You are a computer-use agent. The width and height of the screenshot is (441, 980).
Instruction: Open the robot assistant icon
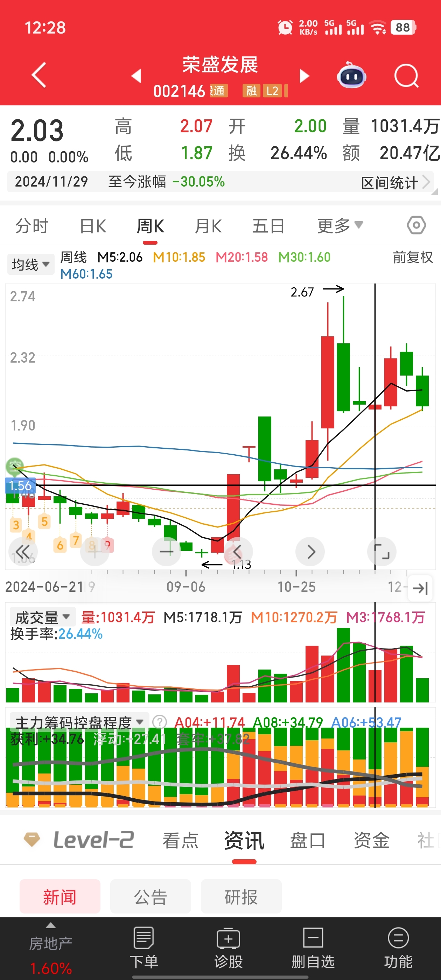click(x=352, y=75)
